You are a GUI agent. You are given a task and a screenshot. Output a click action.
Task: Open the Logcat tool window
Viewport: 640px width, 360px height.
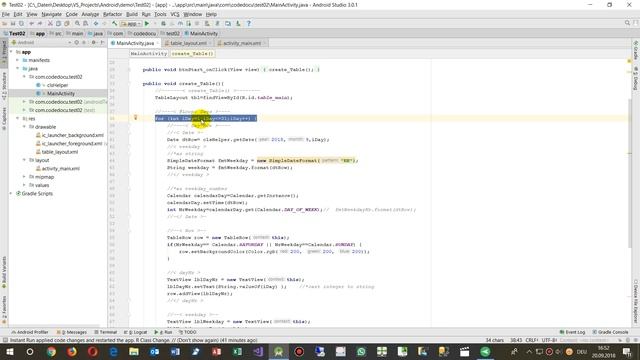coord(135,332)
